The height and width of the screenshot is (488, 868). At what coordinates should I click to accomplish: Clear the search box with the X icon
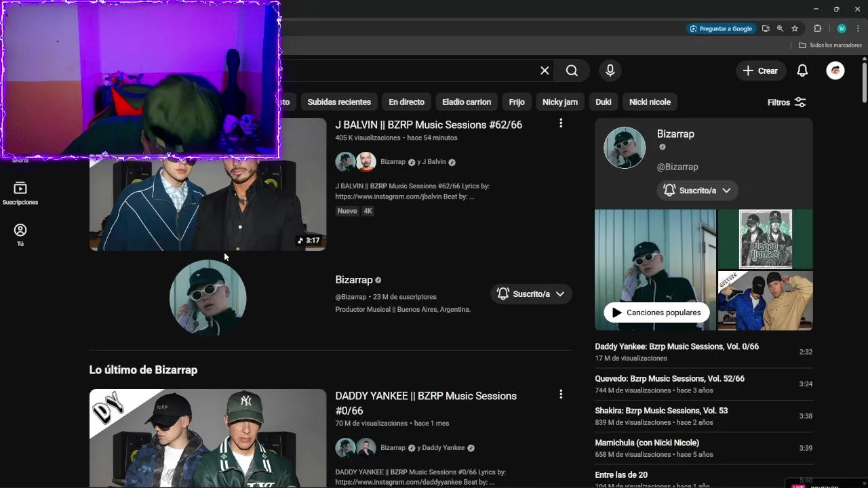coord(545,70)
